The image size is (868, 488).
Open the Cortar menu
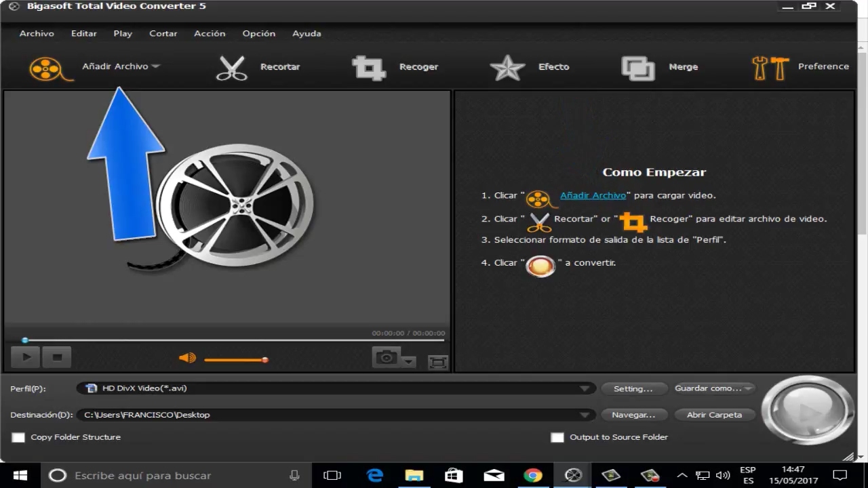coord(163,33)
